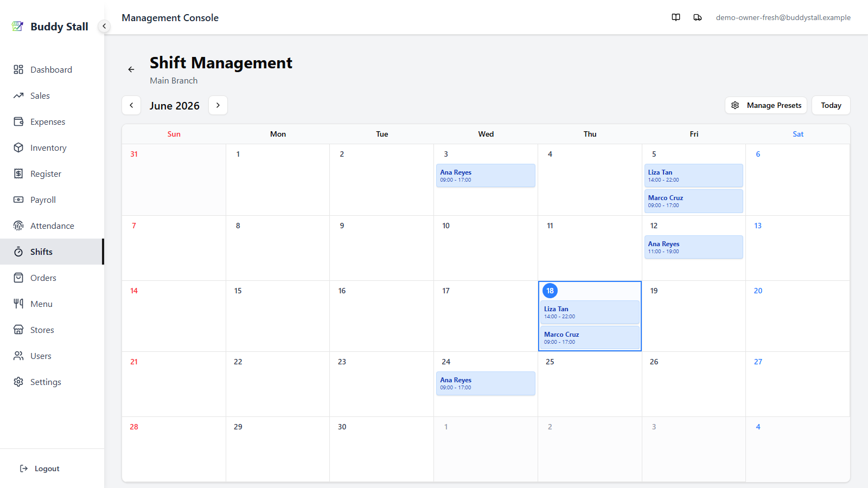The image size is (868, 488).
Task: Select June 22 calendar cell
Action: point(278,384)
